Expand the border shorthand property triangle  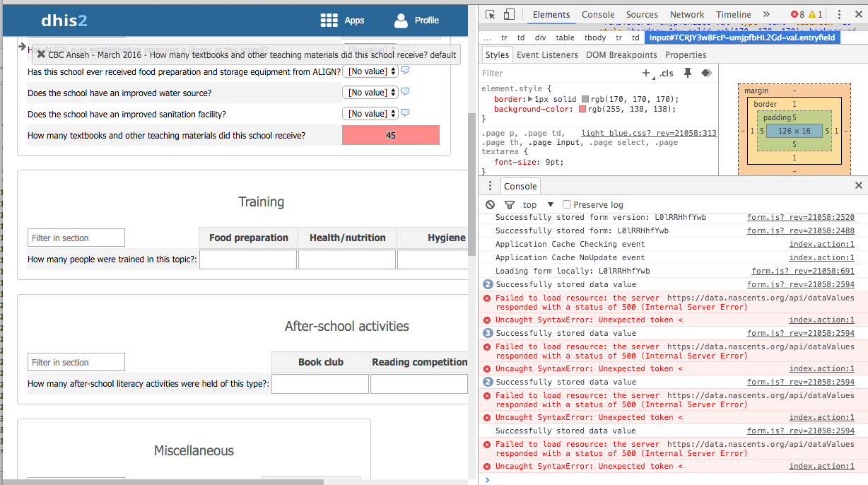point(530,99)
